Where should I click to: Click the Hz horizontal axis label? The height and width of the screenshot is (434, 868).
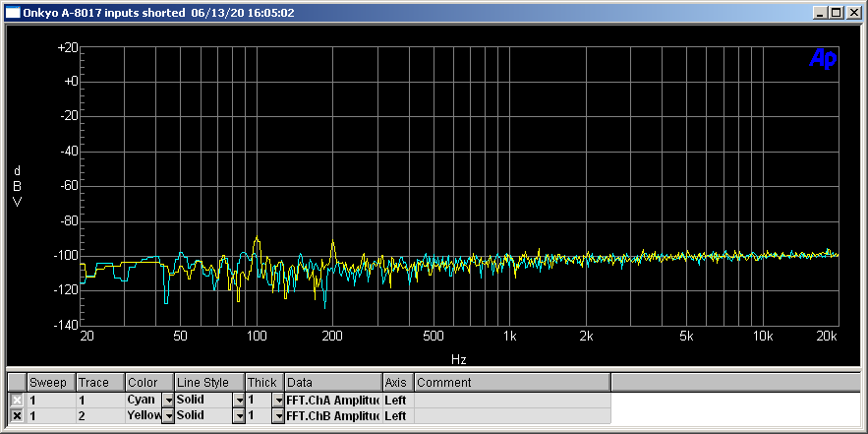point(458,360)
